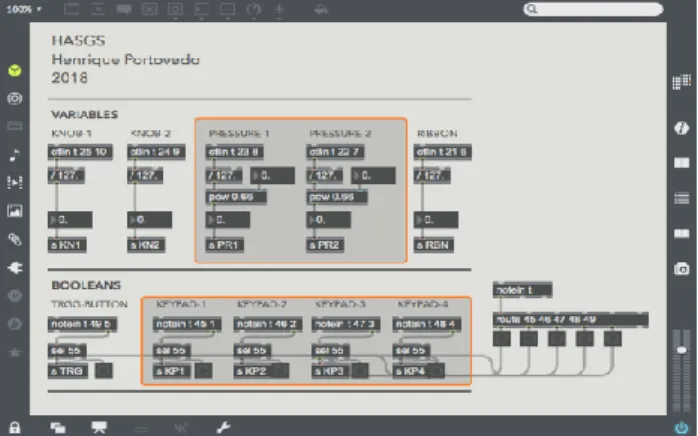Viewport: 698px width, 436px height.
Task: Click in the patcher search field
Action: (x=593, y=9)
